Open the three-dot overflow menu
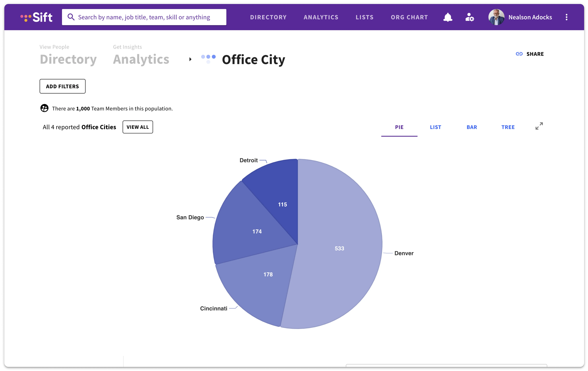 tap(566, 17)
